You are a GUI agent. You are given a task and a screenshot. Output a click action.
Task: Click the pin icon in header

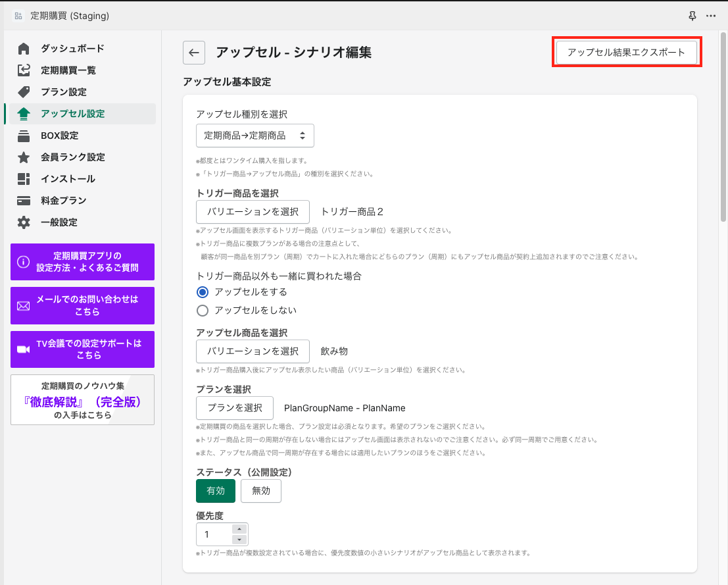(692, 15)
